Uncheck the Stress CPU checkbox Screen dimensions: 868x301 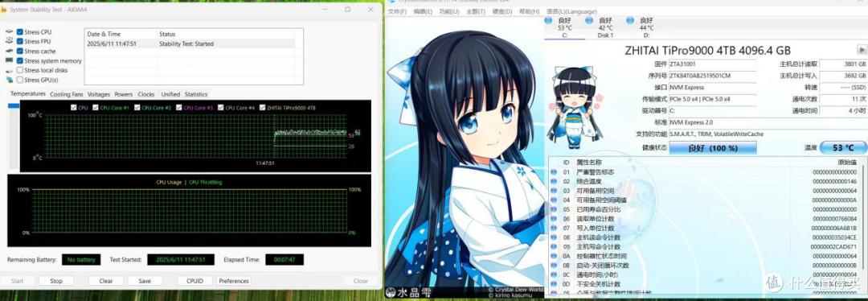[x=20, y=31]
